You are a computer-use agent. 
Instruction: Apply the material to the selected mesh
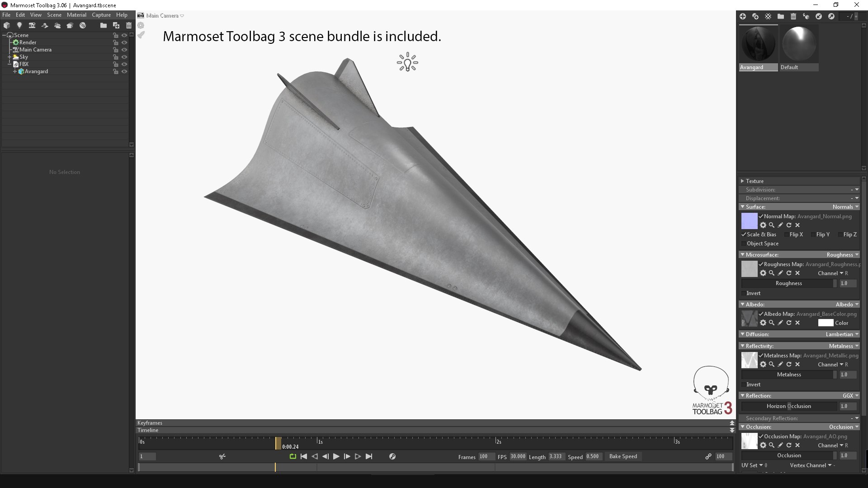[806, 16]
